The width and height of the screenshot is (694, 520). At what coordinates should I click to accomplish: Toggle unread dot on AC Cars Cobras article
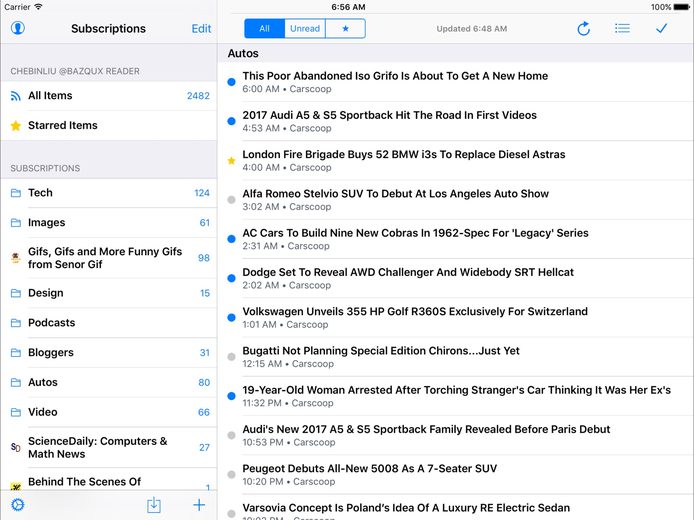(x=231, y=239)
